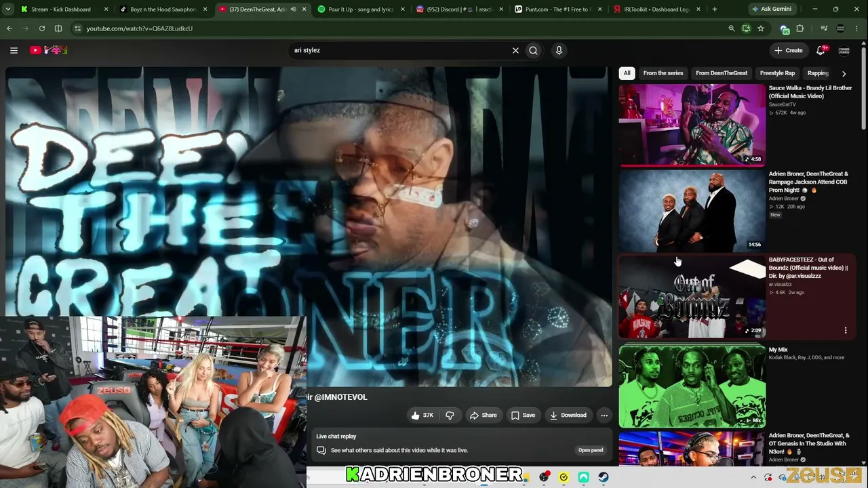The height and width of the screenshot is (488, 868).
Task: Open more actions under the video
Action: click(604, 415)
